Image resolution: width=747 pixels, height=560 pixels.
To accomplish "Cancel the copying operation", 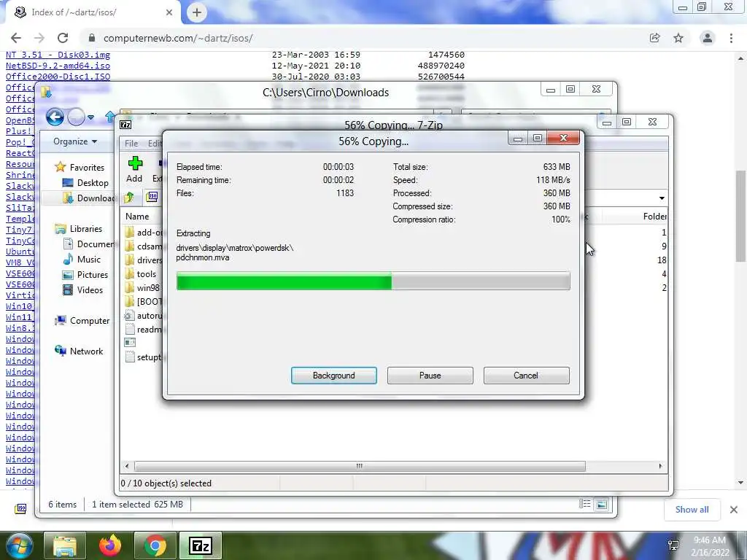I will [x=526, y=376].
